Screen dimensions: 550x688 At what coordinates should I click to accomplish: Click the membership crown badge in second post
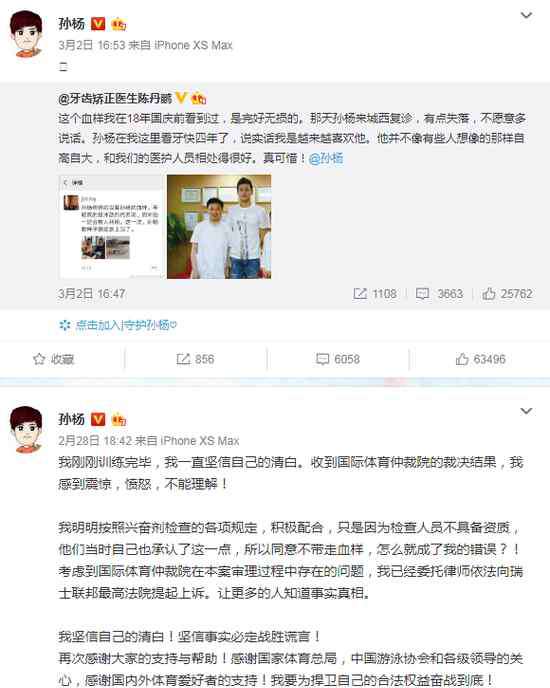(x=119, y=420)
